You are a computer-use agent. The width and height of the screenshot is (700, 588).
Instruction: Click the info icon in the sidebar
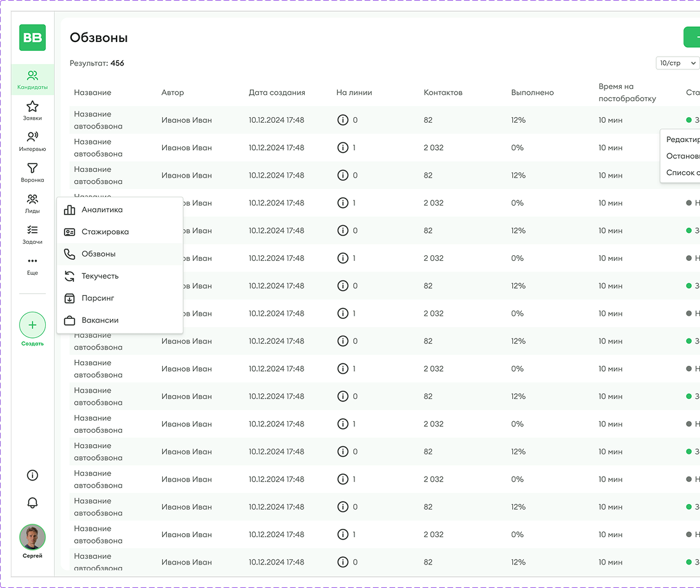point(32,475)
